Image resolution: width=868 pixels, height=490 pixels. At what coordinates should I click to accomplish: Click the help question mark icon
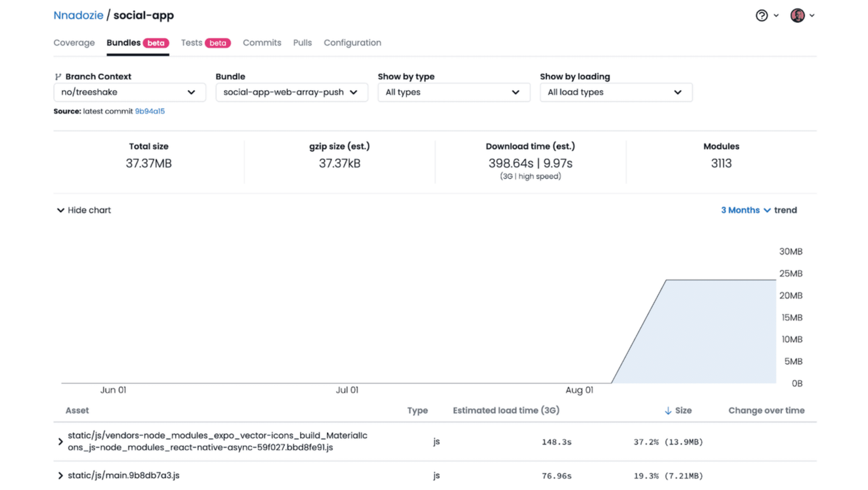pyautogui.click(x=761, y=15)
